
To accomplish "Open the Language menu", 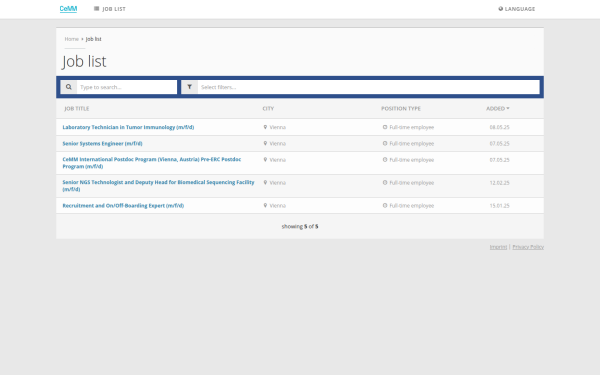I will click(517, 9).
